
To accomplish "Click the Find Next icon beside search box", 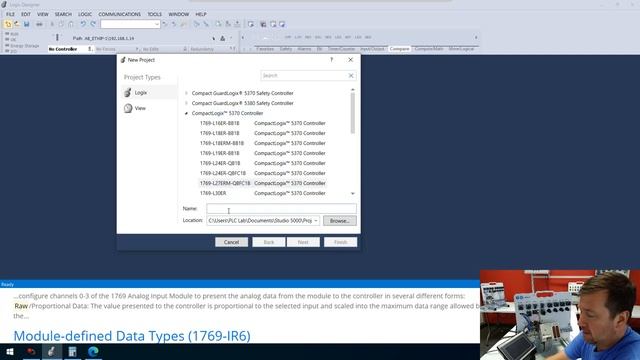I will [x=174, y=24].
